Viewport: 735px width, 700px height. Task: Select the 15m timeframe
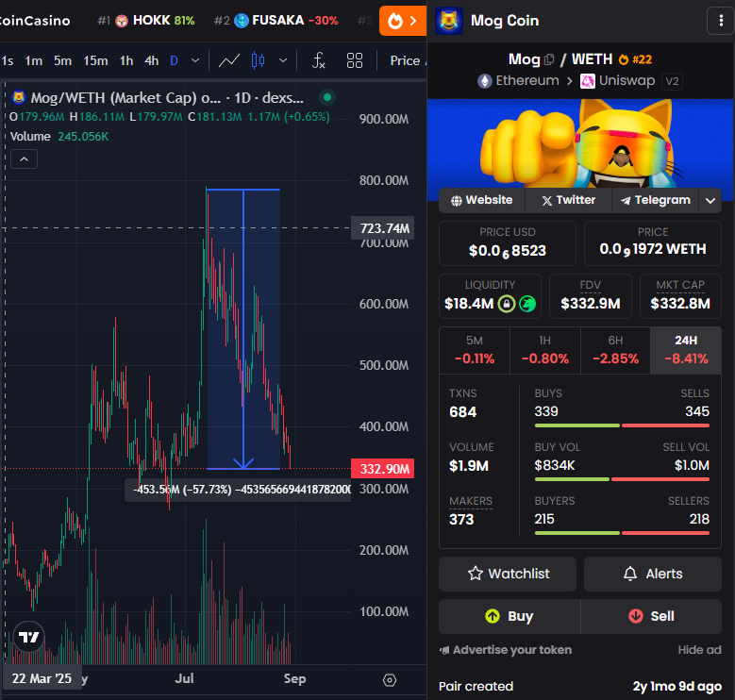[x=95, y=61]
